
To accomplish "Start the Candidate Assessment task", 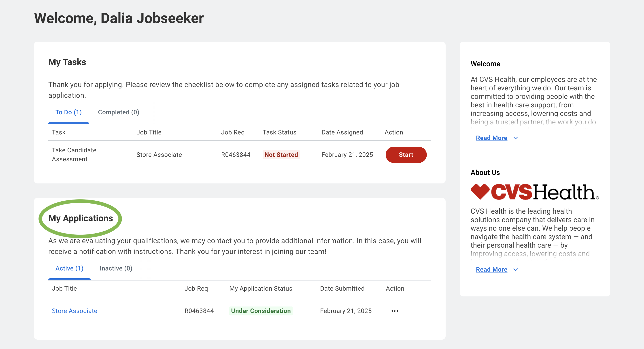I will (406, 155).
